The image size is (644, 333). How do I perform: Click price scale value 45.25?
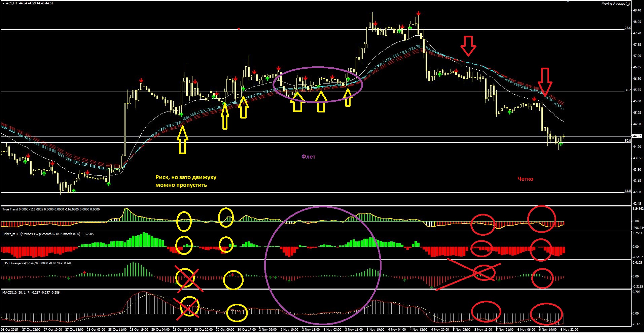(637, 113)
